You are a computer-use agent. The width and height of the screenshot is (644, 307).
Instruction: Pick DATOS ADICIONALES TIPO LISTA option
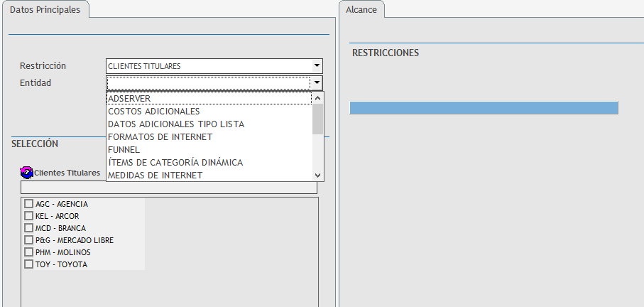pyautogui.click(x=209, y=124)
